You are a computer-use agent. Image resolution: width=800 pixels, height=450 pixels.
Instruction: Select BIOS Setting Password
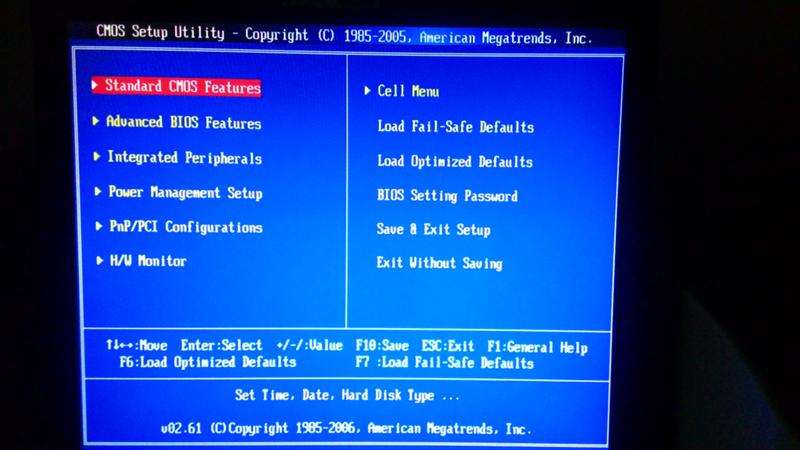point(447,195)
